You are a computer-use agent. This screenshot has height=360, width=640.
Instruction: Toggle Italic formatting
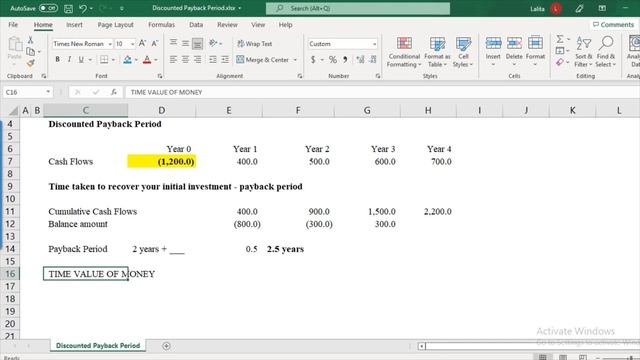point(69,60)
